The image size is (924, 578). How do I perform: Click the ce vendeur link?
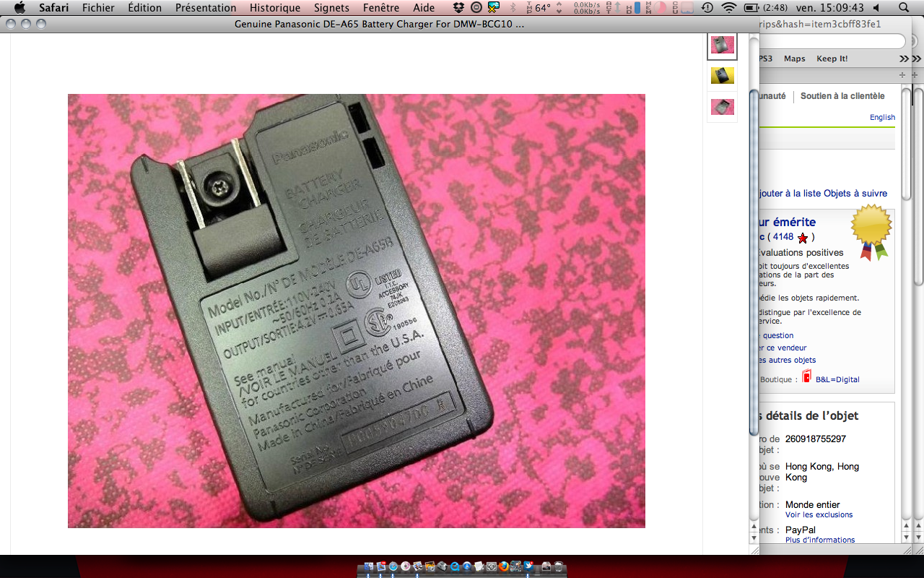tap(782, 348)
